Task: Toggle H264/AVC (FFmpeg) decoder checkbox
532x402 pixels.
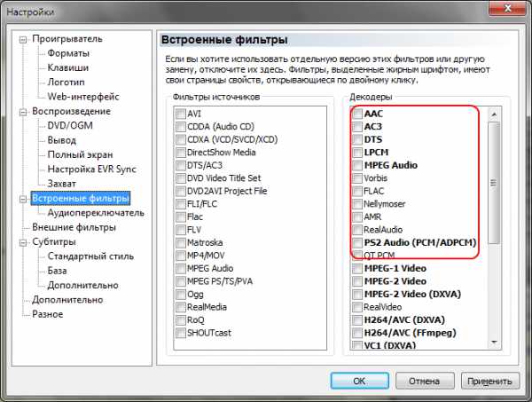Action: tap(357, 333)
